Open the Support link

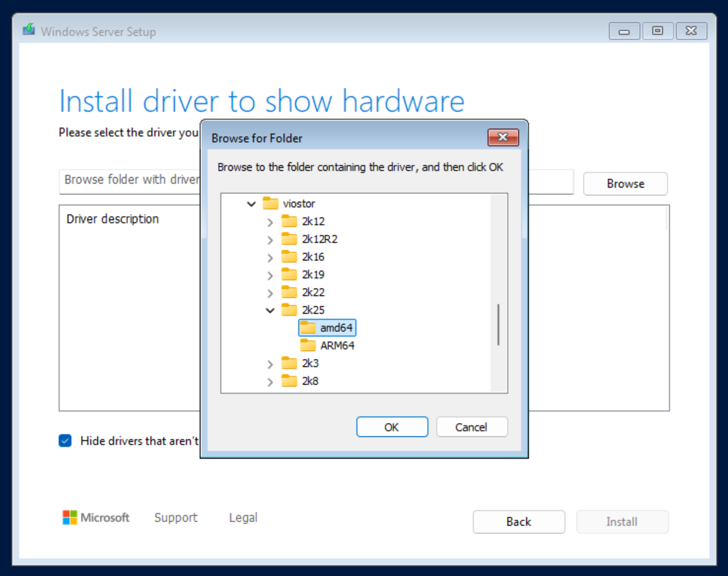(x=176, y=517)
